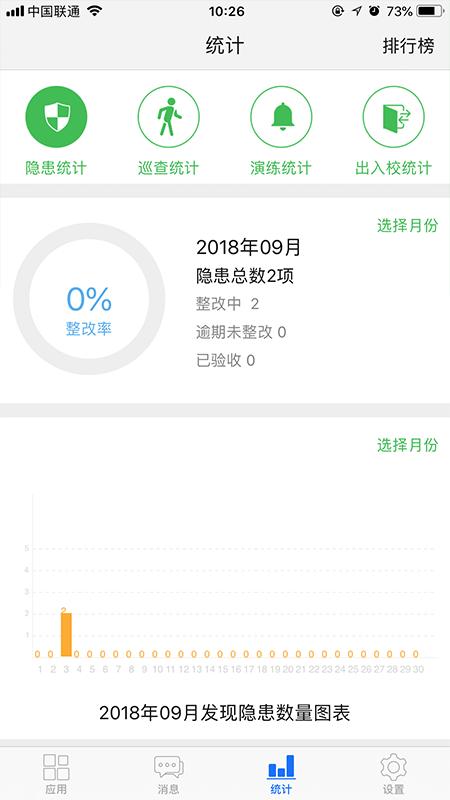Tap the battery indicator in status bar
This screenshot has width=450, height=800.
pyautogui.click(x=430, y=11)
